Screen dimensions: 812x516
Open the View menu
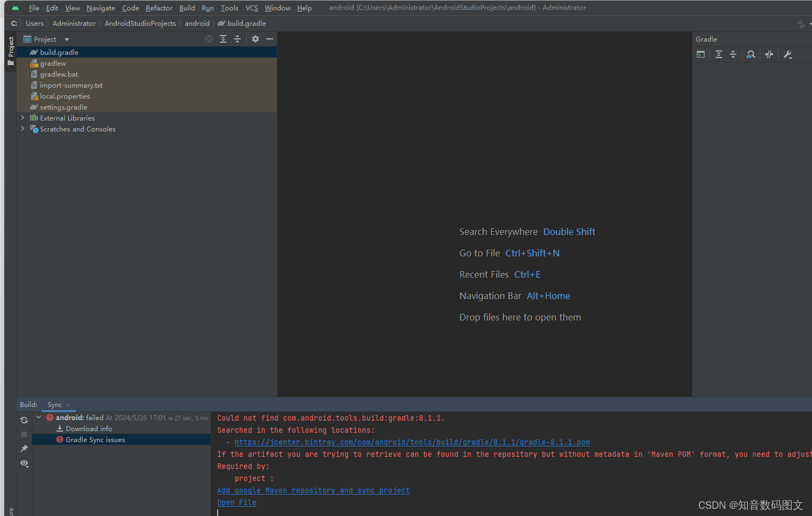point(72,8)
